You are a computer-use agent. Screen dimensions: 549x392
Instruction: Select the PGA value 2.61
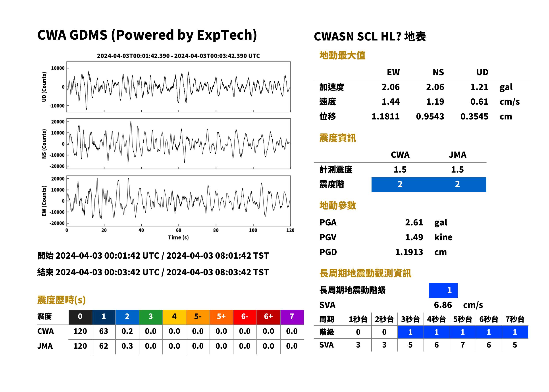pos(414,222)
